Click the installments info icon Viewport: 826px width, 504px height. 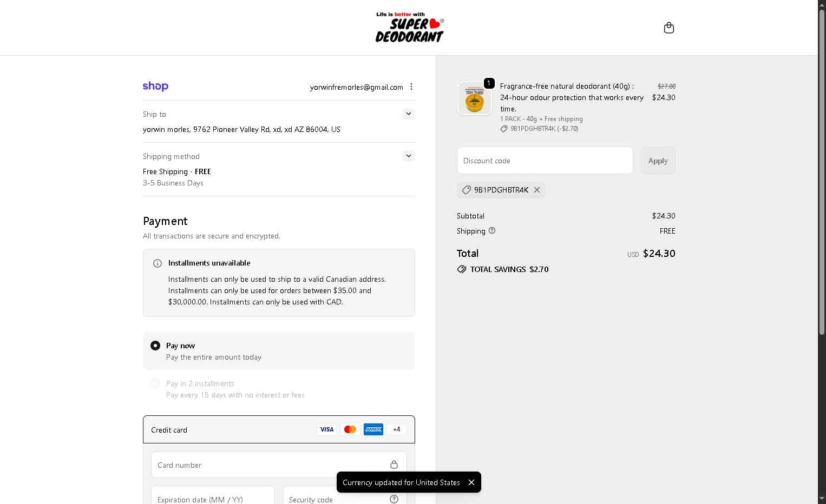click(158, 263)
